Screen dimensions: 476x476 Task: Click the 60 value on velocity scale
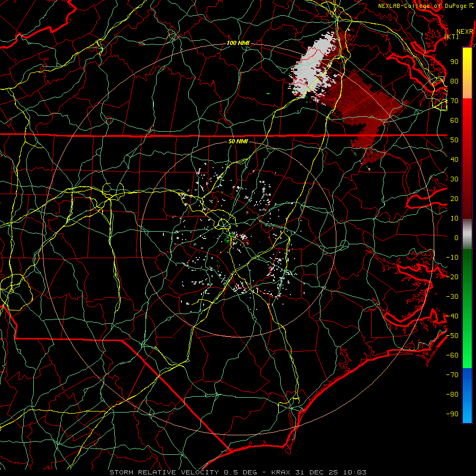(x=454, y=120)
